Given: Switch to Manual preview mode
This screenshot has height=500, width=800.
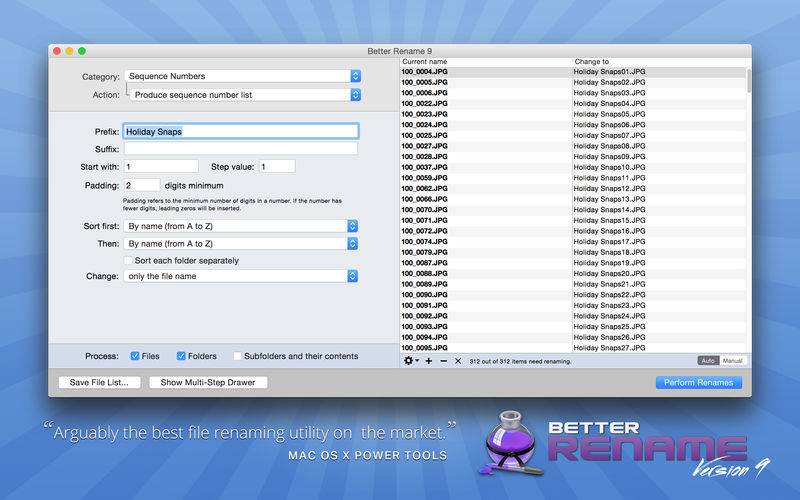Looking at the screenshot, I should (x=734, y=361).
